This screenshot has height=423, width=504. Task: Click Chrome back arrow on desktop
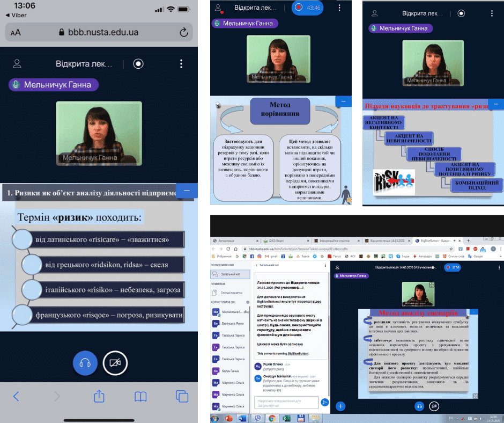213,249
